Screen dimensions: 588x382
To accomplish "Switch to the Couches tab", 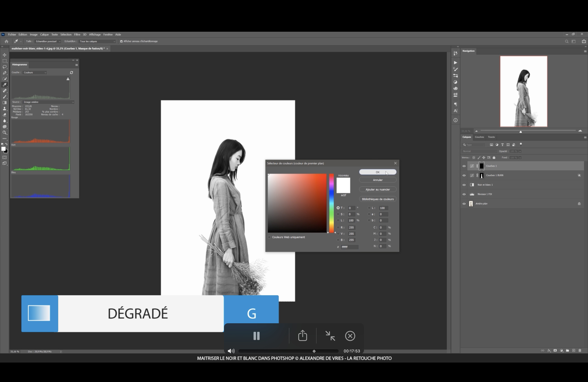I will pos(479,137).
